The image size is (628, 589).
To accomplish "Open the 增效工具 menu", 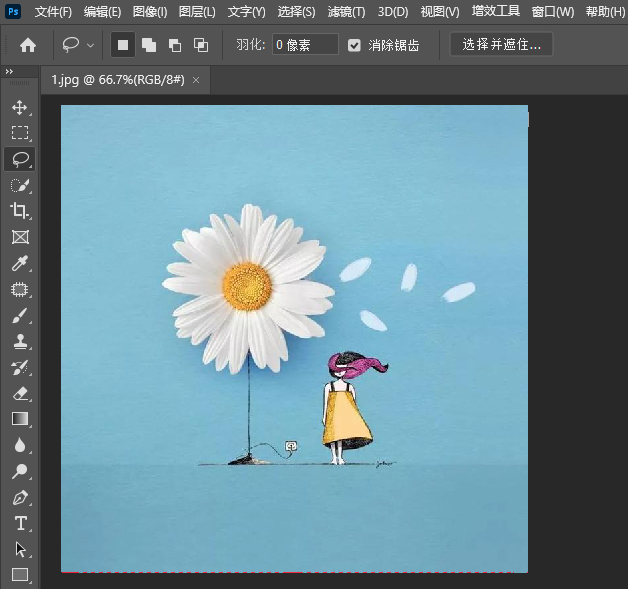I will [x=495, y=11].
